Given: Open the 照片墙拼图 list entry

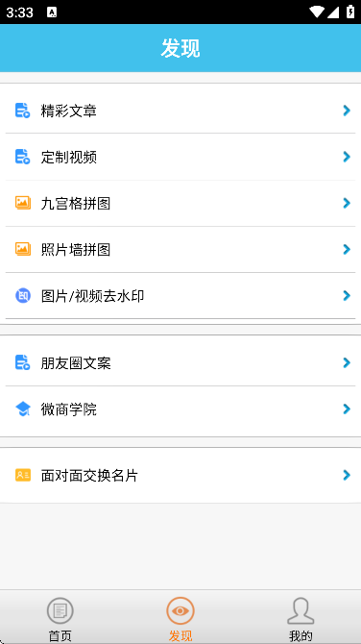Looking at the screenshot, I should point(180,249).
